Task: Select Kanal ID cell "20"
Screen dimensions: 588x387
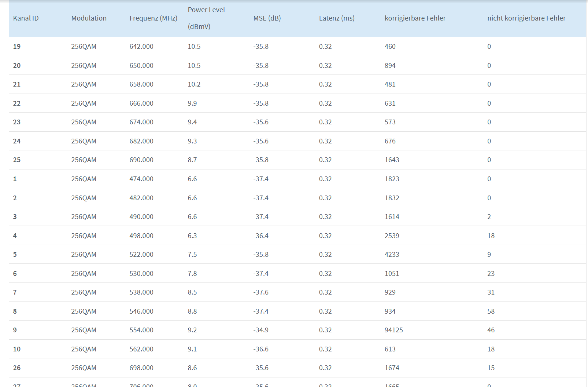Action: (17, 66)
